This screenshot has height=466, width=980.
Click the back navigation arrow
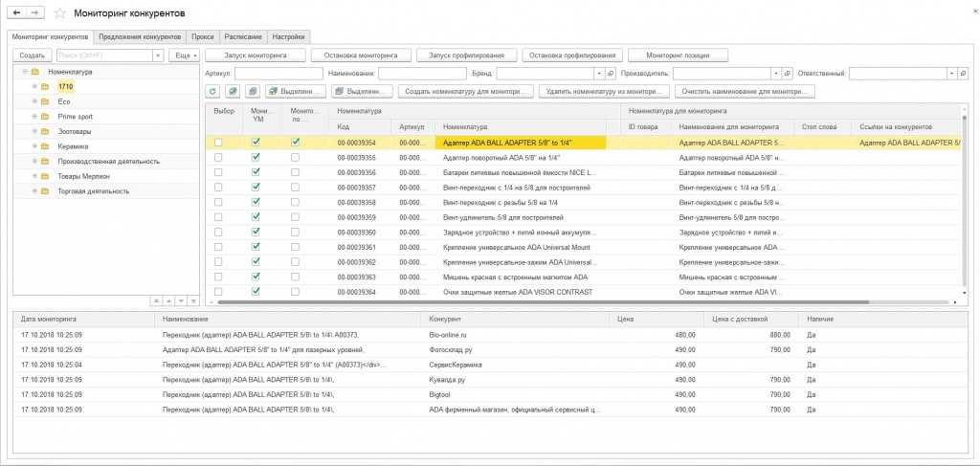click(18, 13)
